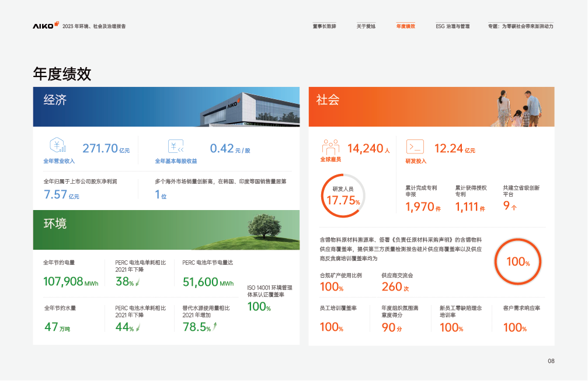Click the family photo in 社会 banner
The height and width of the screenshot is (381, 588).
pyautogui.click(x=518, y=107)
